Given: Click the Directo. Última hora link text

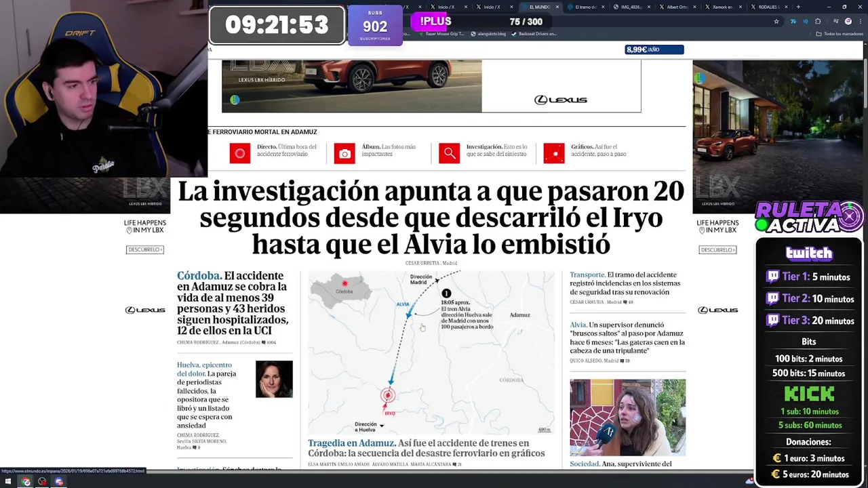Looking at the screenshot, I should pyautogui.click(x=287, y=150).
